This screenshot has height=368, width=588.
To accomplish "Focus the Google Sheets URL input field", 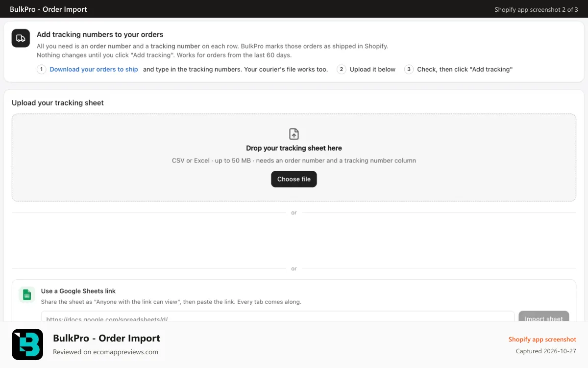I will (x=278, y=317).
